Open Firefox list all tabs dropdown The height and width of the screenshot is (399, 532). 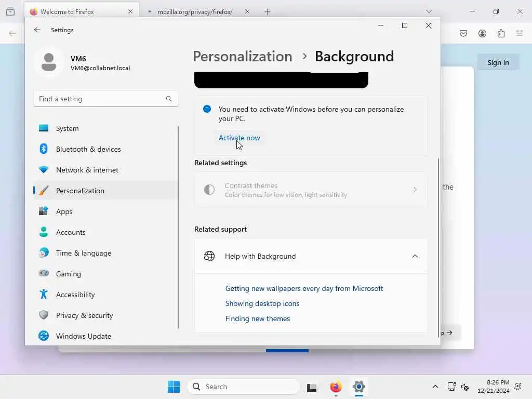[x=429, y=11]
